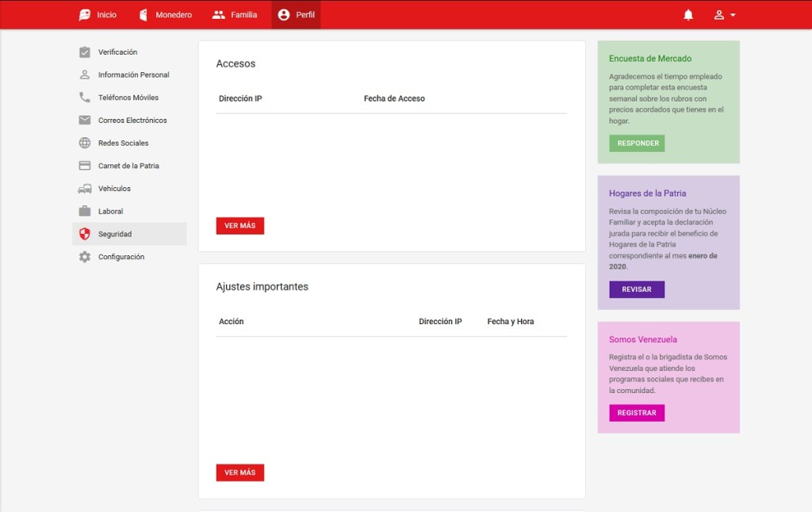
Task: Open the user account dropdown menu
Action: [724, 15]
